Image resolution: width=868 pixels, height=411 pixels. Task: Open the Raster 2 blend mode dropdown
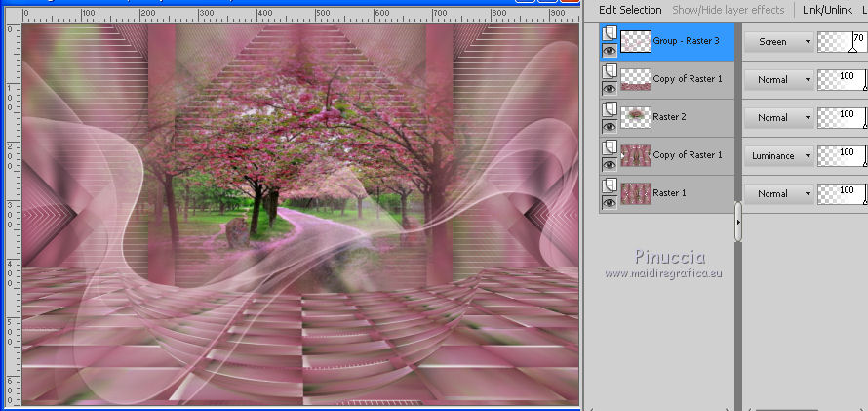click(x=778, y=118)
